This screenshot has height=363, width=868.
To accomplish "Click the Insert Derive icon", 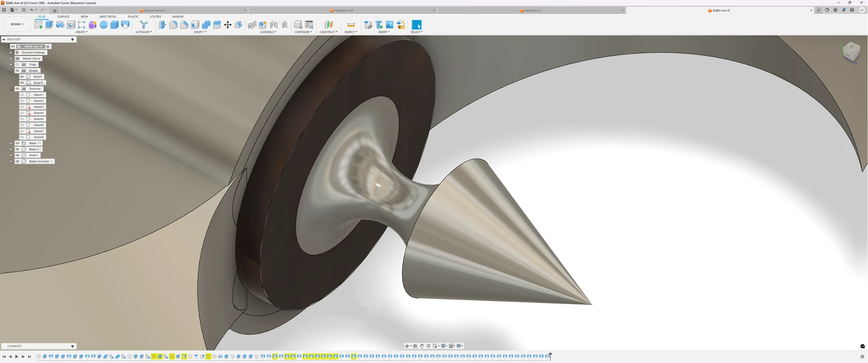I will click(368, 25).
